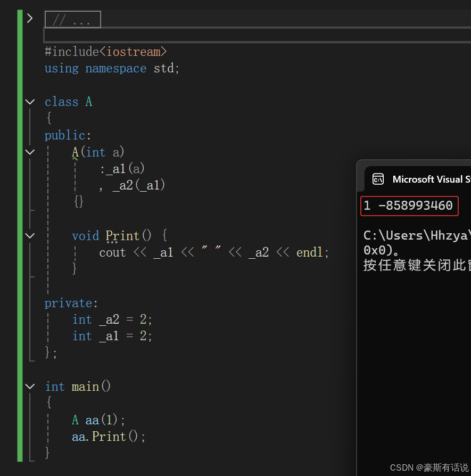Click the console icon in Microsoft Visual Studio tab
Viewport: 471px width, 476px height.
[378, 179]
